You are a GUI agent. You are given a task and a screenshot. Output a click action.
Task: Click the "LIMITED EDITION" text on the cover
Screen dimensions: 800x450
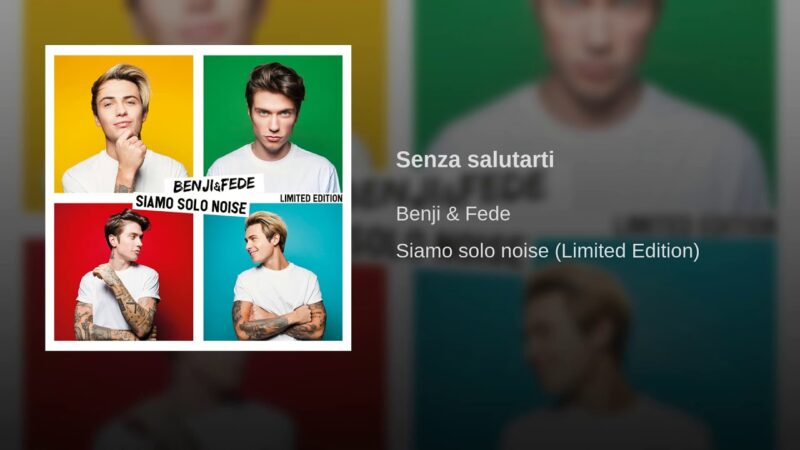pyautogui.click(x=311, y=198)
